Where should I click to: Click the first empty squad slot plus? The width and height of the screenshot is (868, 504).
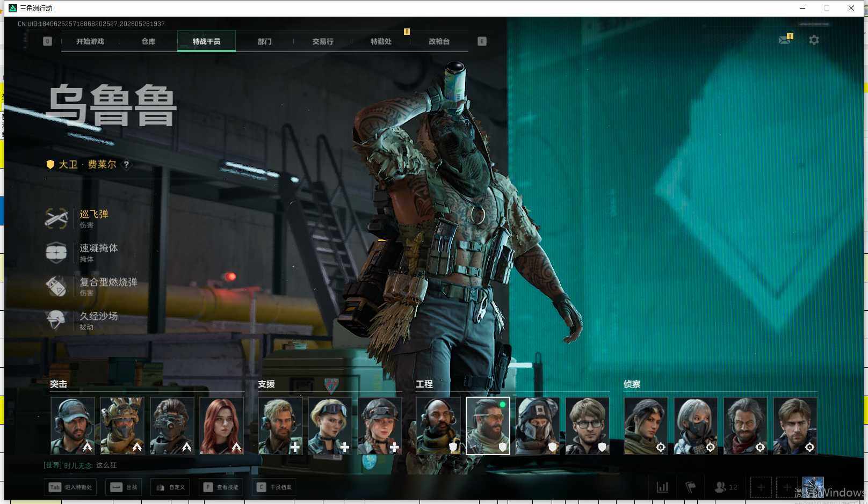[761, 487]
